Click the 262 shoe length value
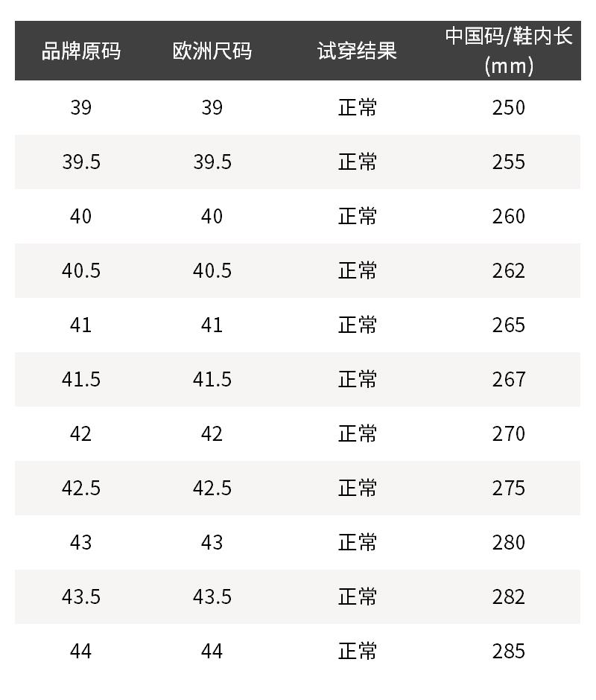The width and height of the screenshot is (596, 700). 509,271
